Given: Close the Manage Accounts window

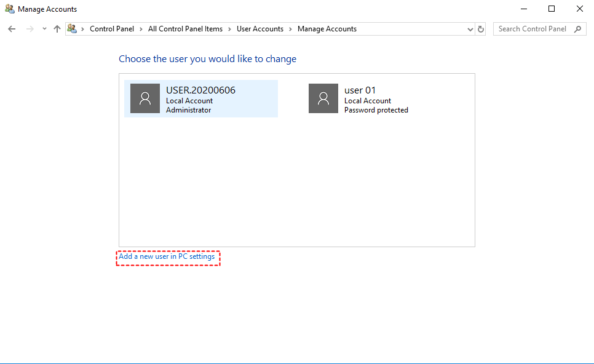Looking at the screenshot, I should (580, 9).
